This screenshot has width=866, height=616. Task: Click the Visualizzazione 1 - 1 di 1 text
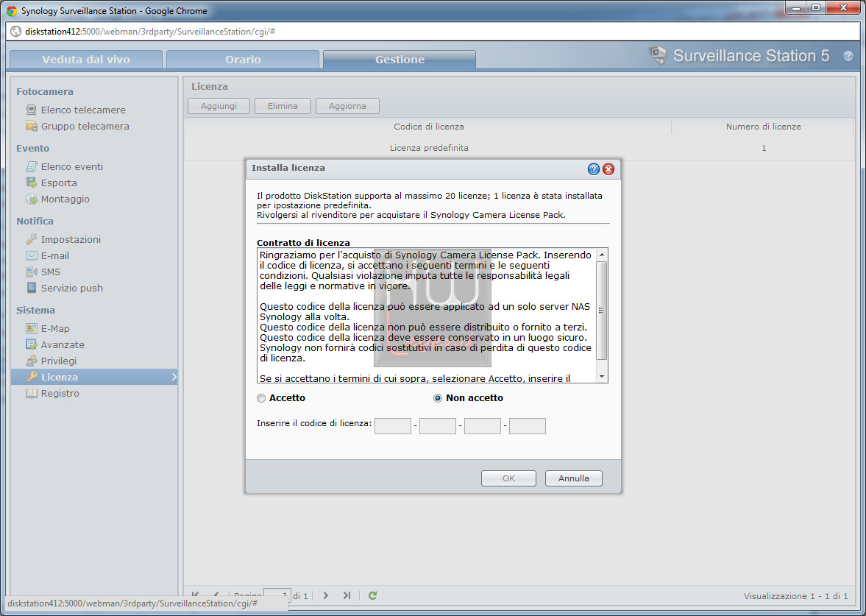[795, 596]
